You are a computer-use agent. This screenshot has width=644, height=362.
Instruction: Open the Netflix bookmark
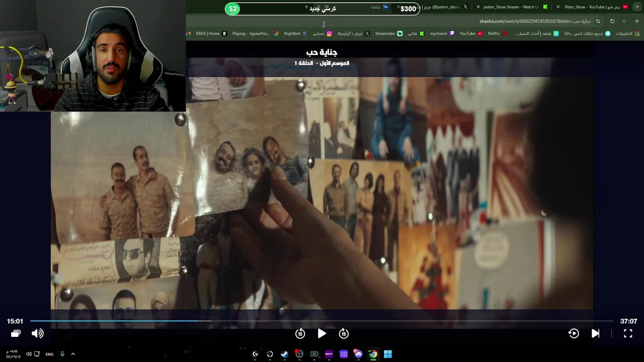498,34
